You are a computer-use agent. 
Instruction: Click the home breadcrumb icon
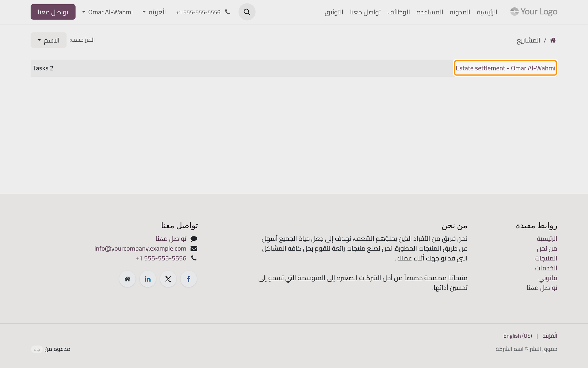pyautogui.click(x=553, y=40)
